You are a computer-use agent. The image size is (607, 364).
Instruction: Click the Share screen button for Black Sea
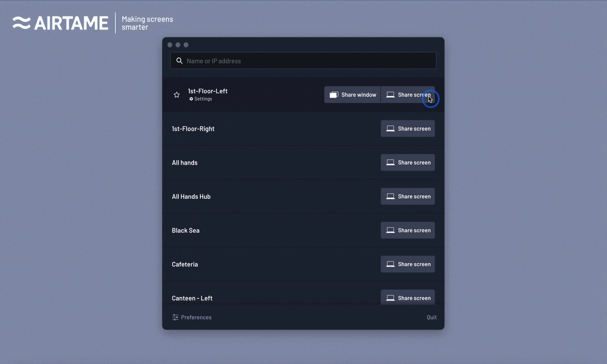(x=408, y=230)
